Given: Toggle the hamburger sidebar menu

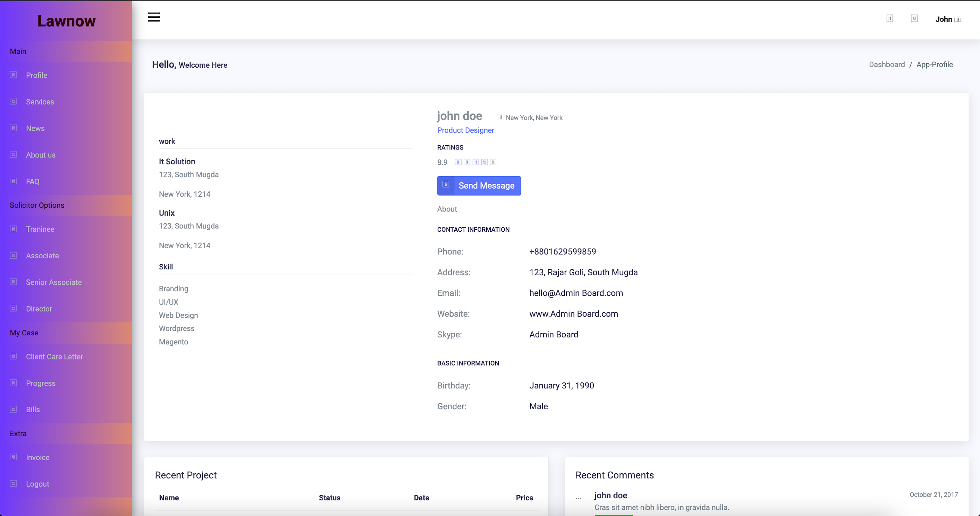Looking at the screenshot, I should coord(154,17).
